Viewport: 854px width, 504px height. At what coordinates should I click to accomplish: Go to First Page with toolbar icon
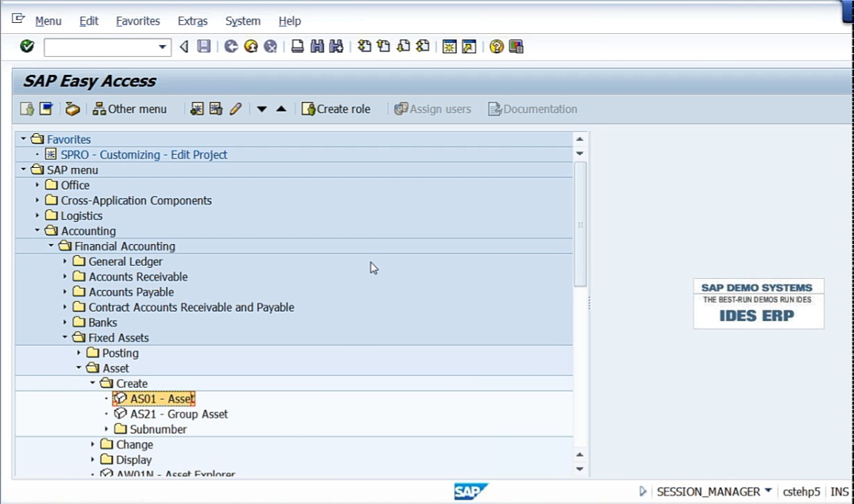click(x=364, y=47)
